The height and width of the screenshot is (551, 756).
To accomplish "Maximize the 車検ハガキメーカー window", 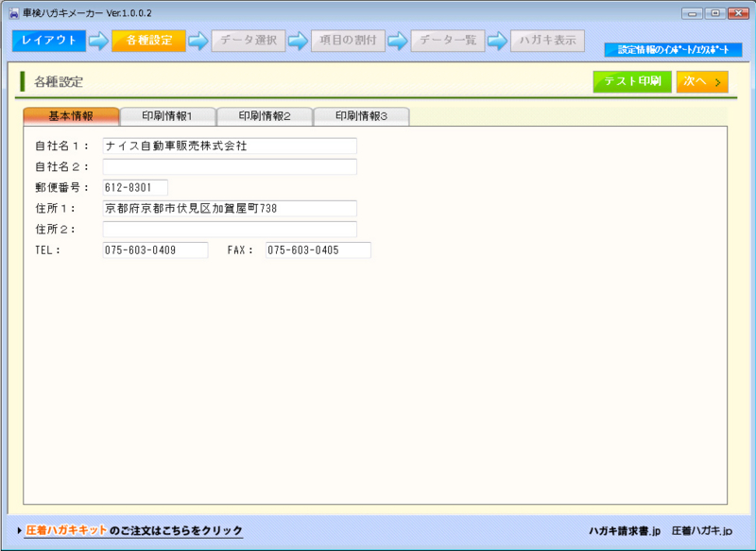I will point(715,13).
